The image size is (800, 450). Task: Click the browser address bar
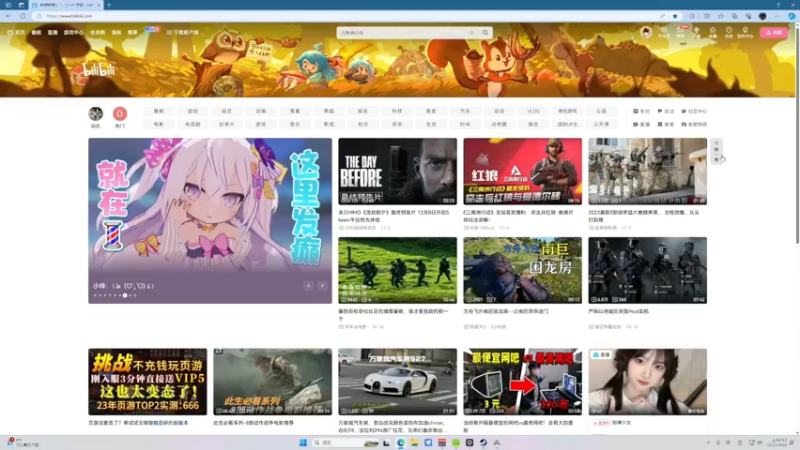[x=347, y=16]
